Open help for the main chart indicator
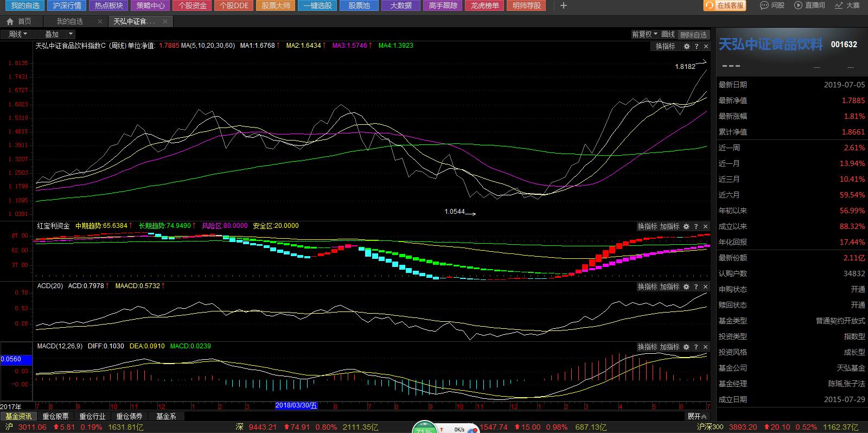Viewport: 868px width, 433px height. [697, 47]
